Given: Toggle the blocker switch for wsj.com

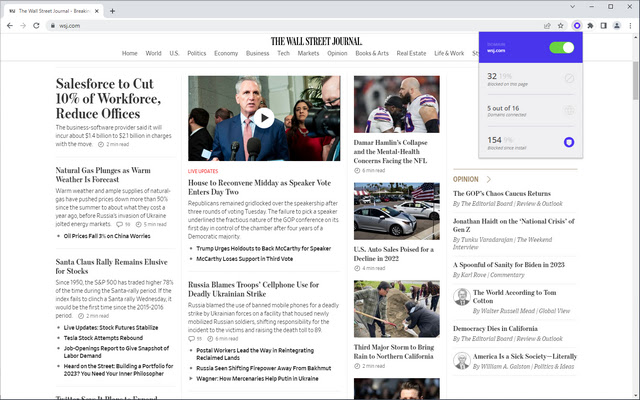Looking at the screenshot, I should [562, 47].
